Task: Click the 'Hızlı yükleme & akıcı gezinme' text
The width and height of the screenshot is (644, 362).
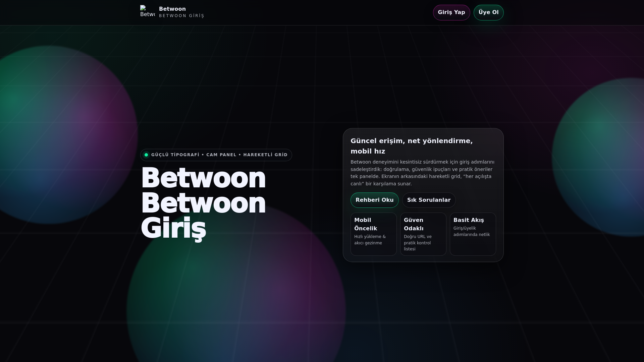Action: [x=370, y=240]
